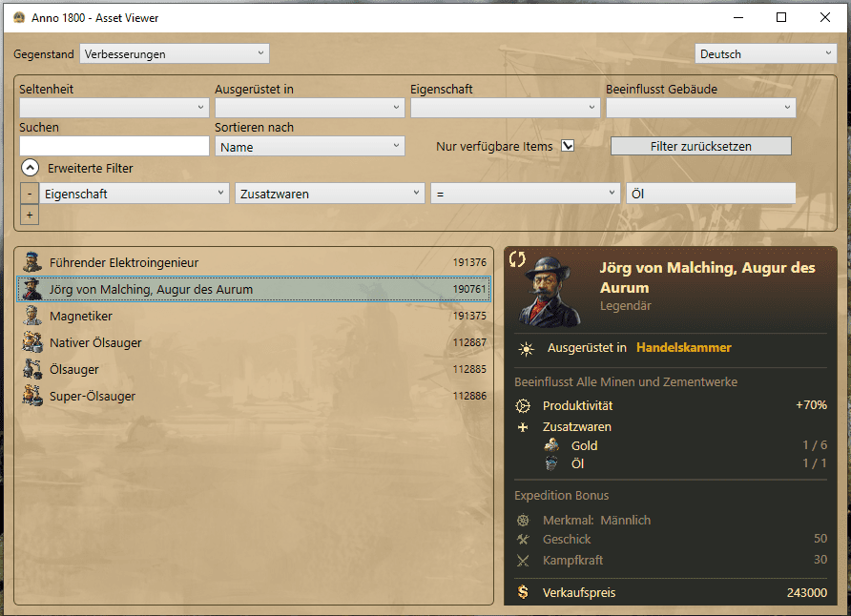Maximize the Asset Viewer window
This screenshot has width=851, height=616.
coord(781,18)
